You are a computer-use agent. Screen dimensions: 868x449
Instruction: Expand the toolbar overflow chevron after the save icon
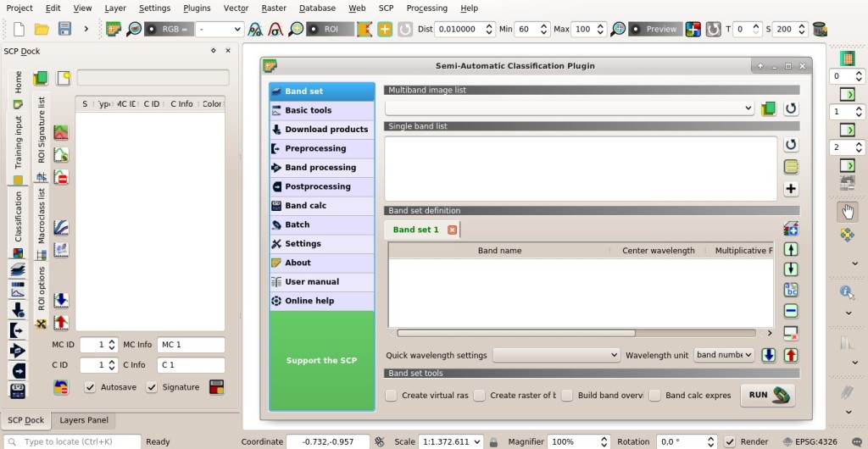click(86, 29)
